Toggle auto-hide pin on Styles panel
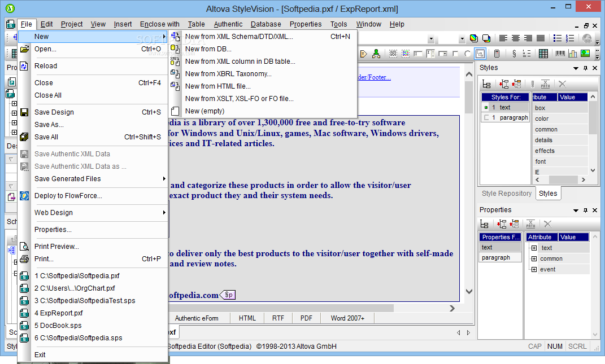Viewport: 605px width, 364px height. pos(585,68)
